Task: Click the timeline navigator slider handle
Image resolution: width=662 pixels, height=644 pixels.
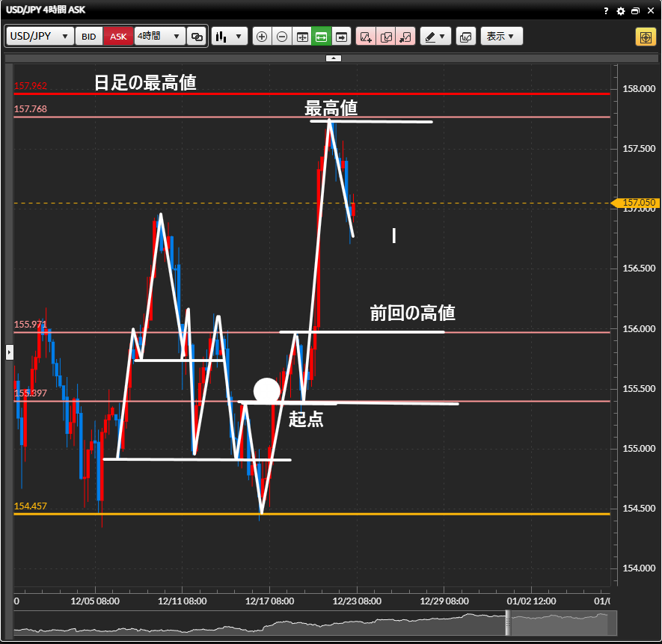Action: 509,622
